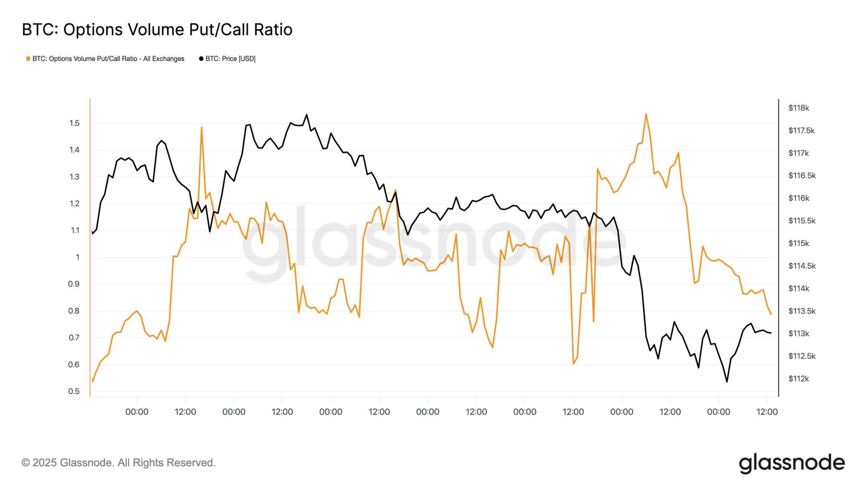Click the highest peak of the orange ratio line
Viewport: 868px width, 488px height.
[x=646, y=114]
